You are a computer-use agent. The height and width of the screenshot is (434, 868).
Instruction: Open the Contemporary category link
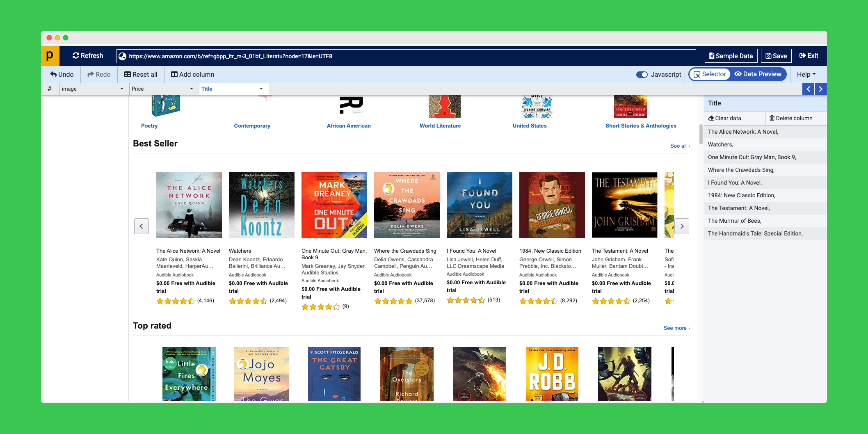pos(252,126)
